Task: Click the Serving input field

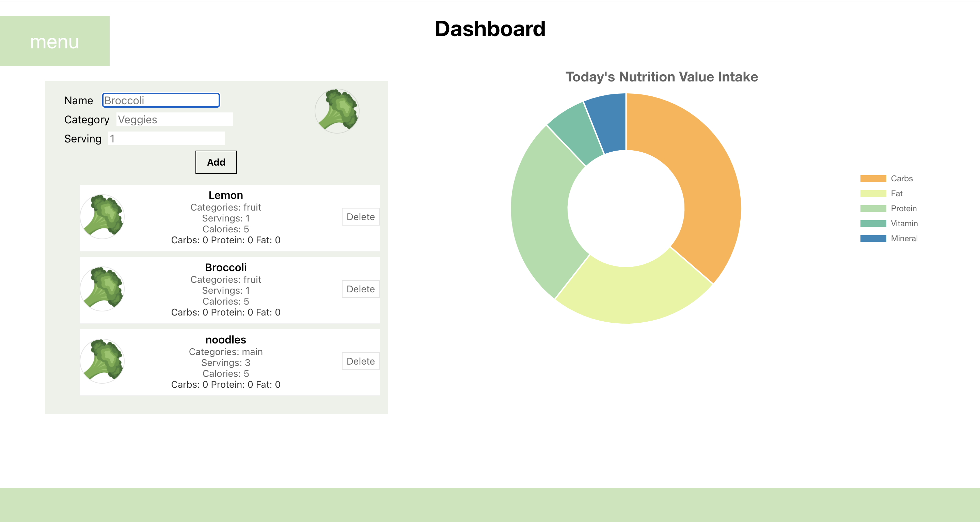Action: pyautogui.click(x=166, y=139)
